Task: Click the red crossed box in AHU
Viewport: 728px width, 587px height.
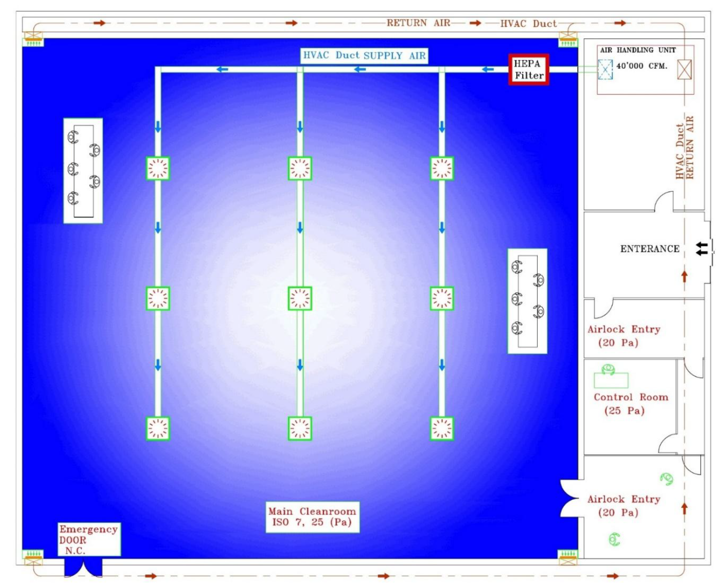Action: (x=684, y=70)
